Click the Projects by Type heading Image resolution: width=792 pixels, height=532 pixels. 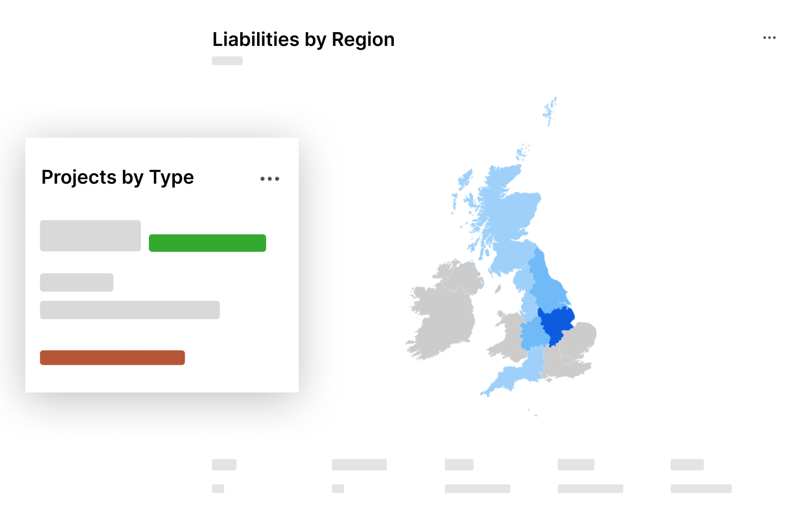pyautogui.click(x=118, y=177)
